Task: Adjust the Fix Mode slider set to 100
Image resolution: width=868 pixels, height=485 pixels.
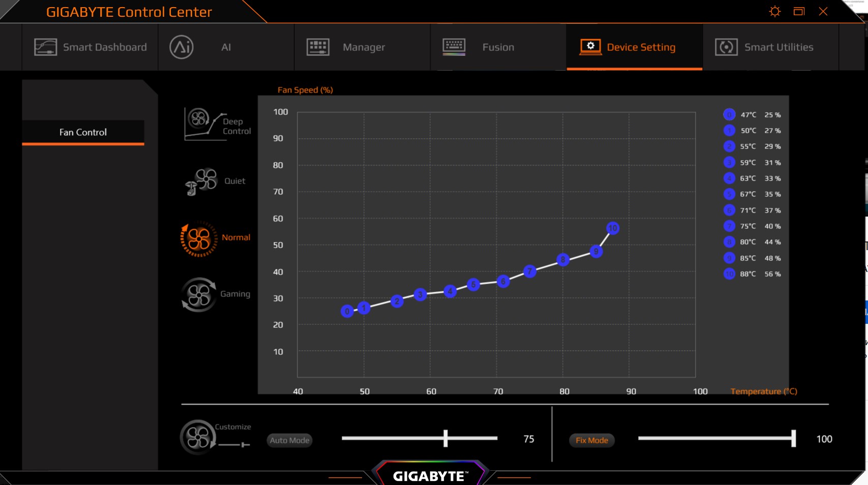Action: (793, 438)
